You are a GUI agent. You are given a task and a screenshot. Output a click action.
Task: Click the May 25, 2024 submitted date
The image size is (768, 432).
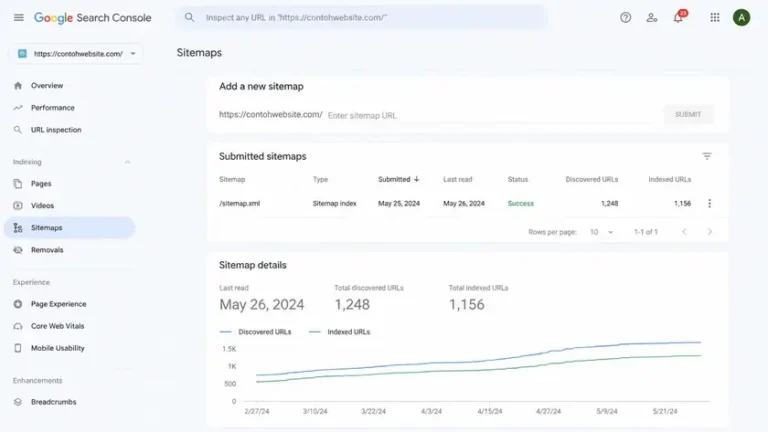[x=399, y=204]
